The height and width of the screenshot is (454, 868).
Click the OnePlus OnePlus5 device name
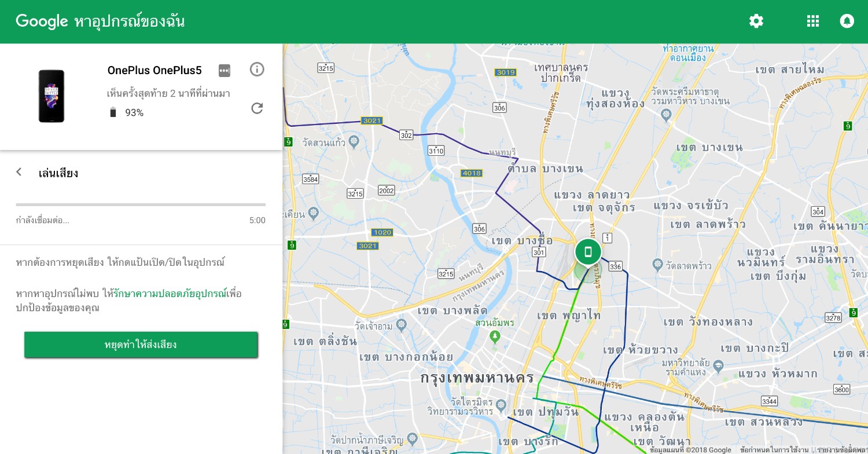(155, 71)
